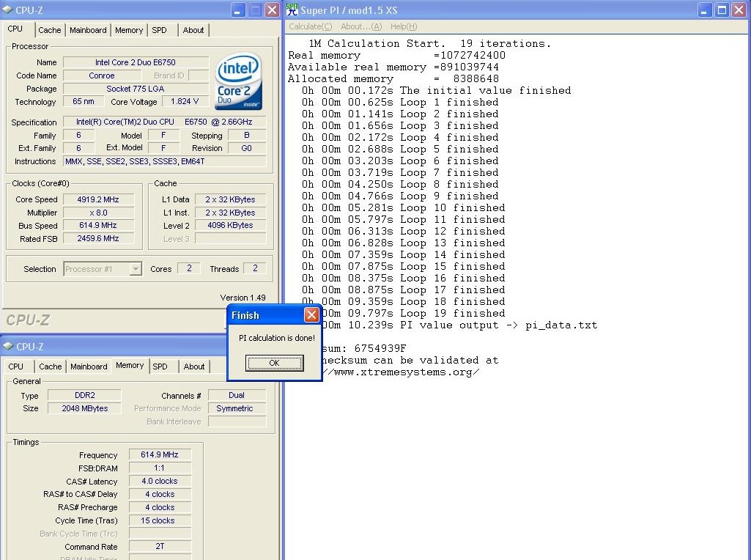
Task: Close the Finish dialog with the X
Action: pyautogui.click(x=311, y=314)
